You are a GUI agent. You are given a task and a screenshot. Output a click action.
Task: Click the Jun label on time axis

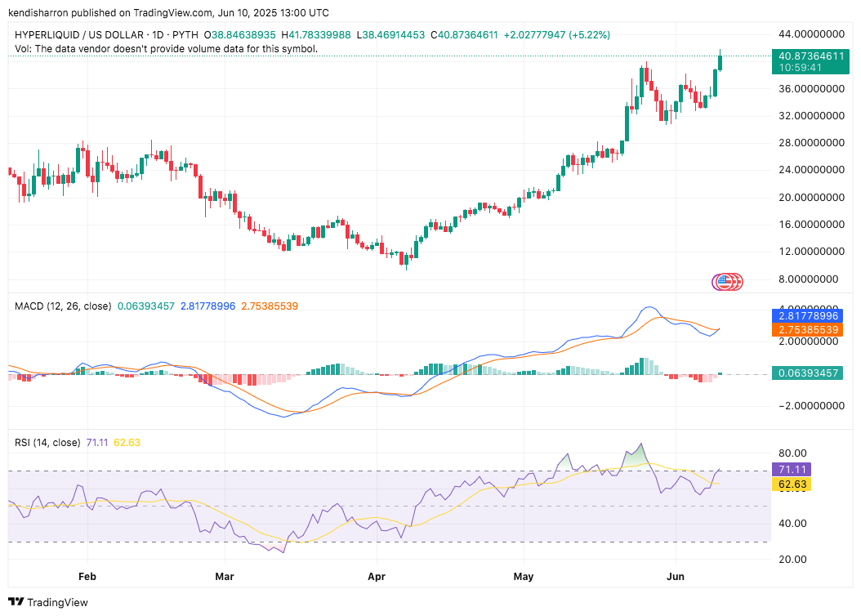(x=676, y=577)
